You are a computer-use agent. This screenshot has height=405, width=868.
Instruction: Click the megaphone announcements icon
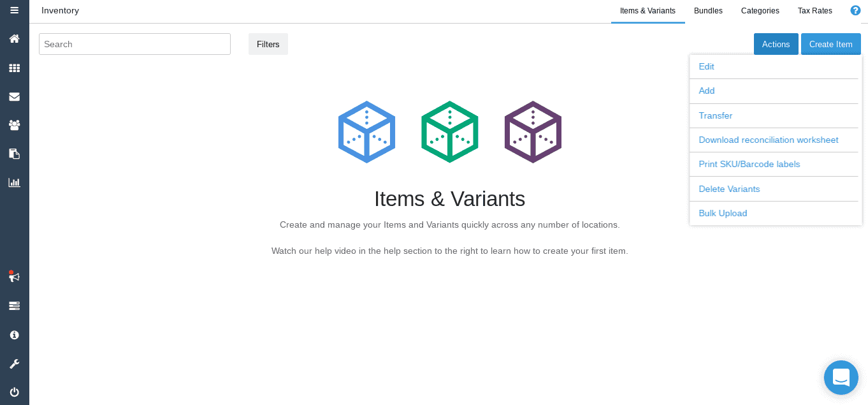(x=14, y=277)
